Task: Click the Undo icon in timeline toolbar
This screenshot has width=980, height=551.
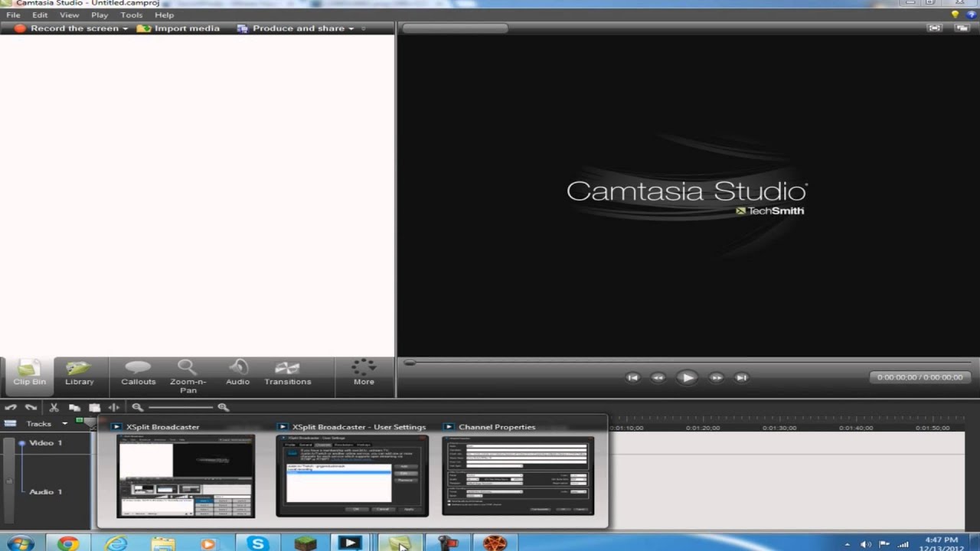Action: tap(11, 407)
